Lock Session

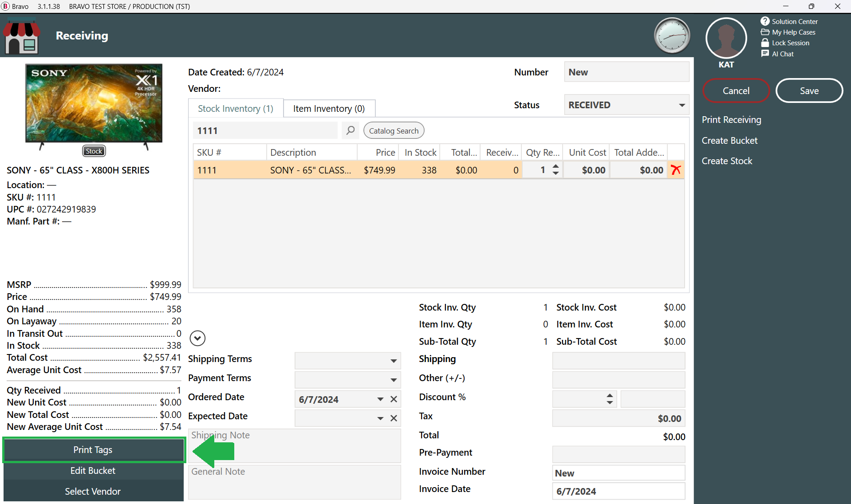click(785, 43)
